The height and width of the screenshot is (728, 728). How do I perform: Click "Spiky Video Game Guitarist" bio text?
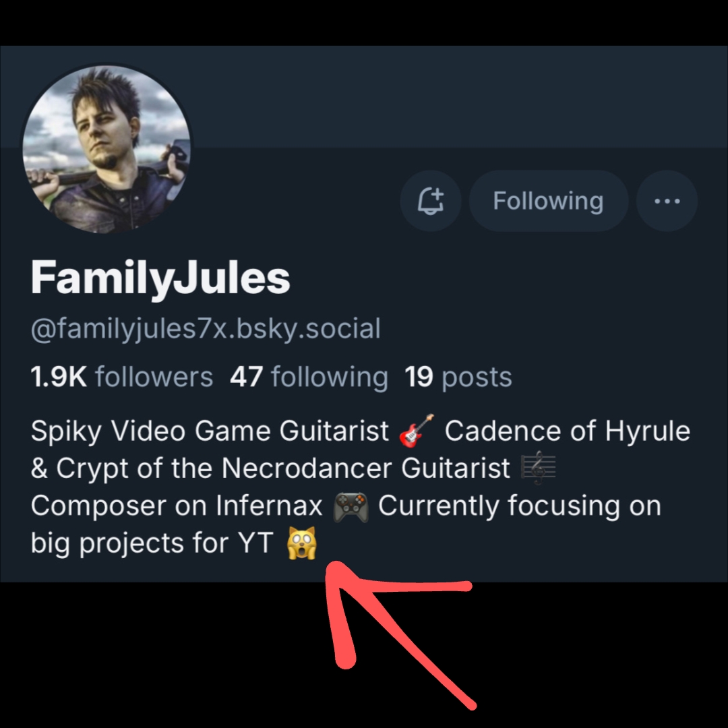(210, 431)
